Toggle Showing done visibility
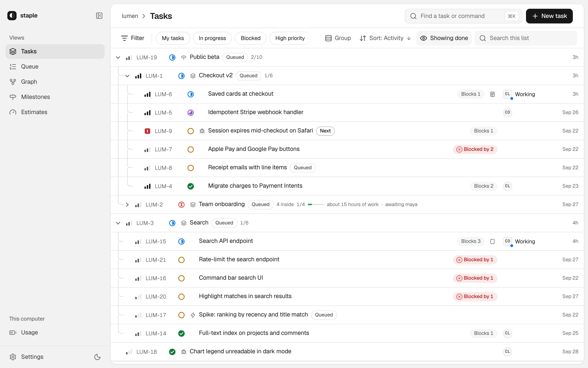The width and height of the screenshot is (588, 368). [x=444, y=38]
